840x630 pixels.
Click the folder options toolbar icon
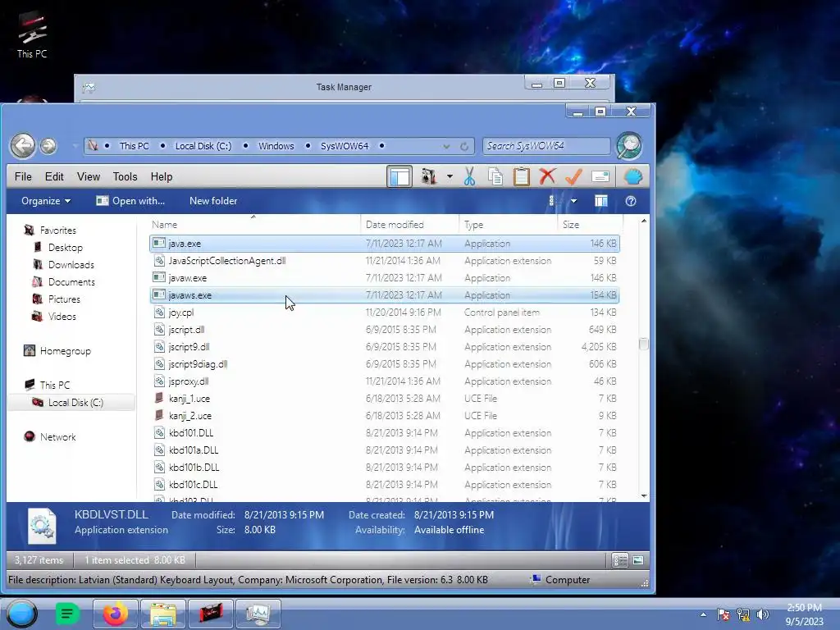pyautogui.click(x=428, y=176)
